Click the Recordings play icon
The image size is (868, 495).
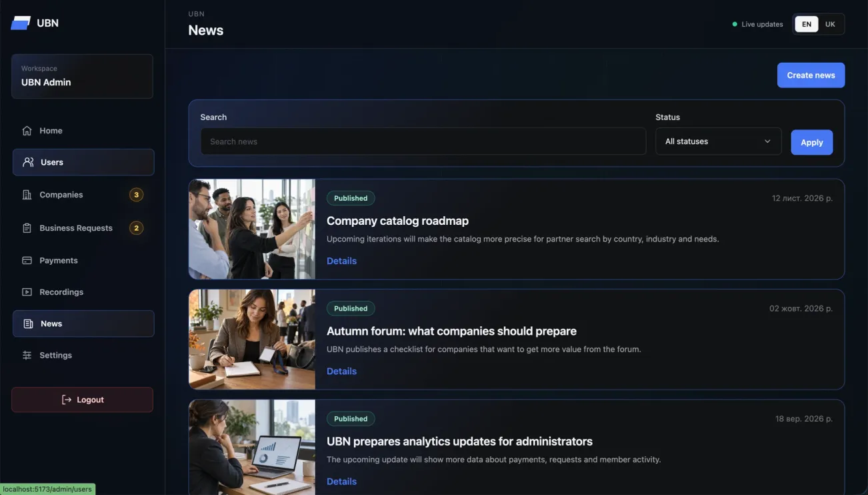27,292
